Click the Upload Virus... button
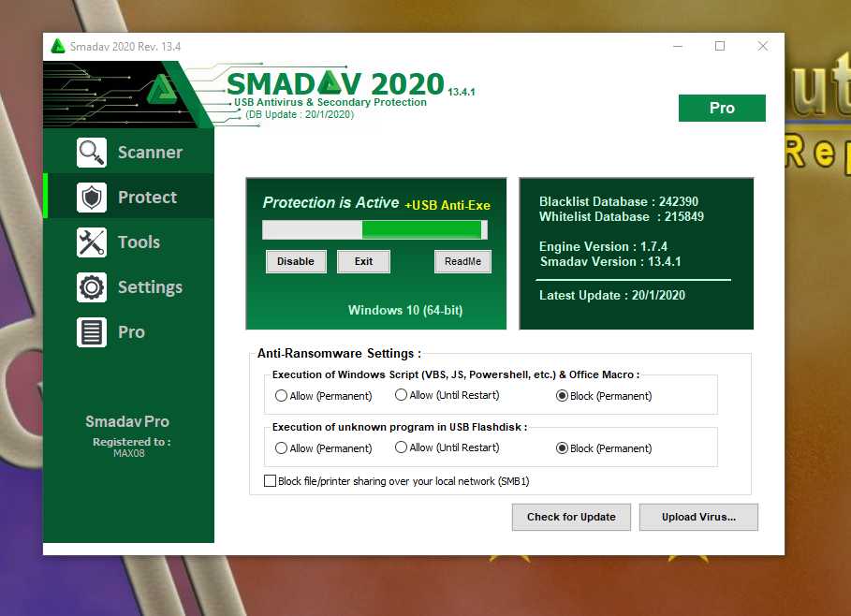 (x=698, y=517)
